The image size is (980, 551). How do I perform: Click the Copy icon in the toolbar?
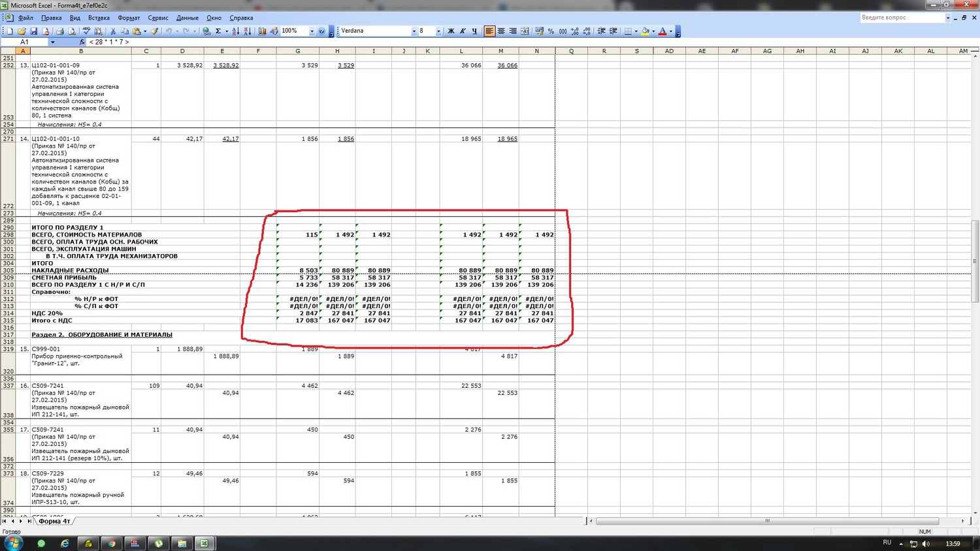coord(125,31)
